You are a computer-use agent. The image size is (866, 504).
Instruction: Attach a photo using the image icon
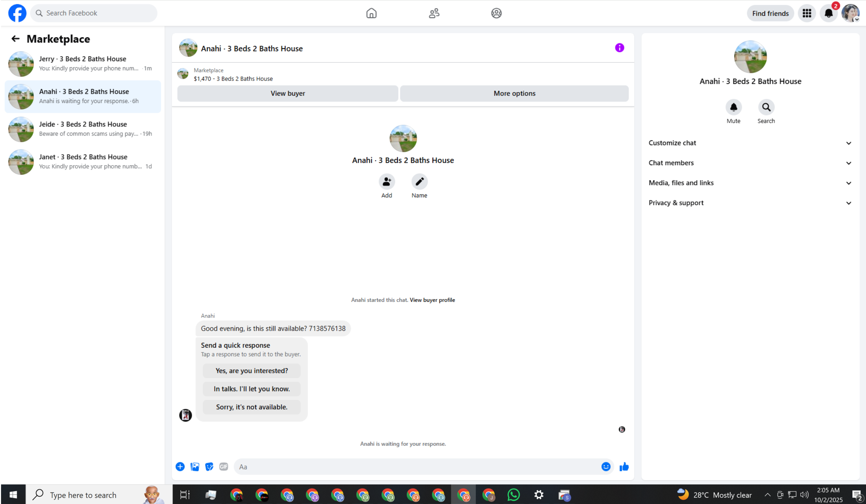(194, 467)
